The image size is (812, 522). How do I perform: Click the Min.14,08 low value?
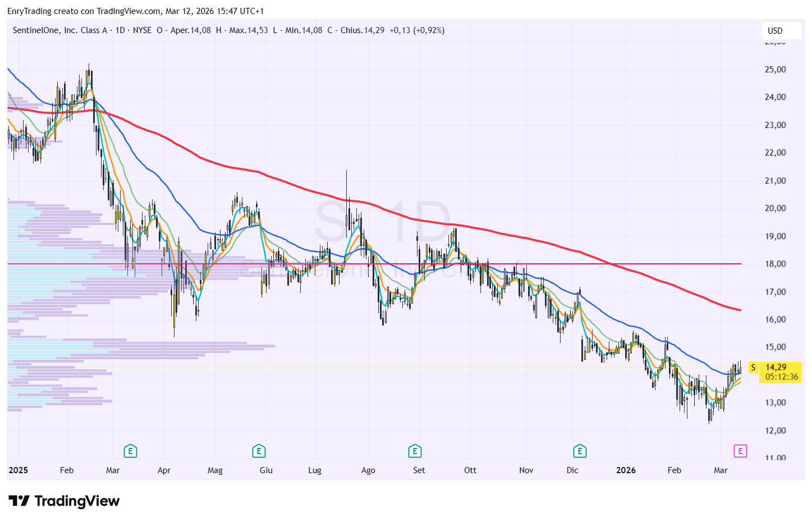pos(304,30)
